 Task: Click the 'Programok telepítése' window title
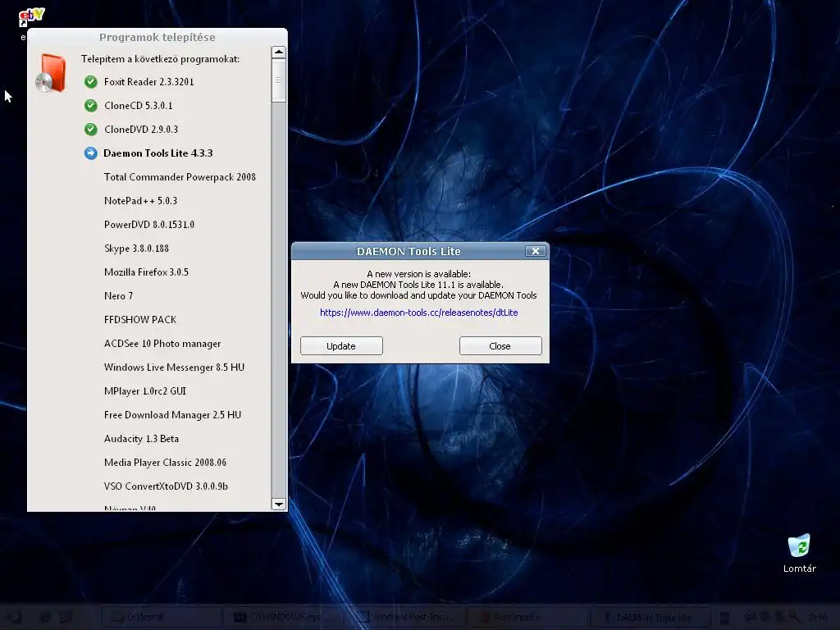(157, 38)
